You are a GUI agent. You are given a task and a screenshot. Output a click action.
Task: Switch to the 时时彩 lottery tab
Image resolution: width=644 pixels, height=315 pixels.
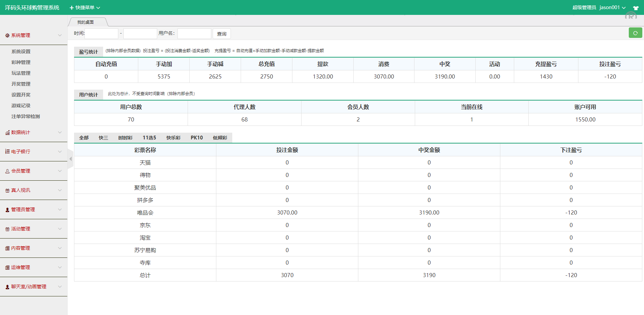(125, 138)
